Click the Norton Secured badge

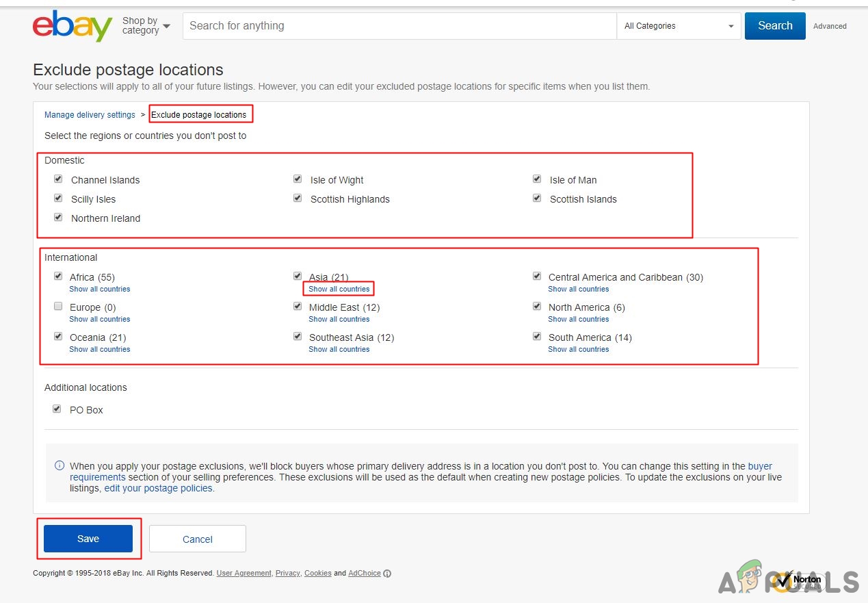(798, 580)
